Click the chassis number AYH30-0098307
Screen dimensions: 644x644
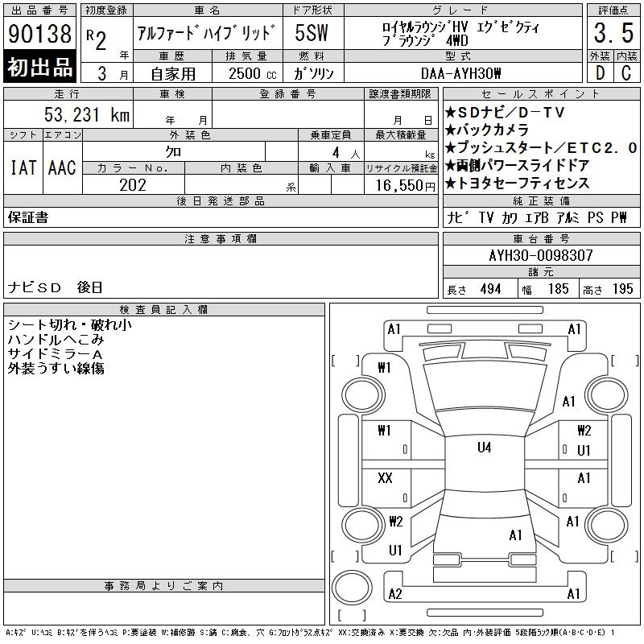[540, 255]
